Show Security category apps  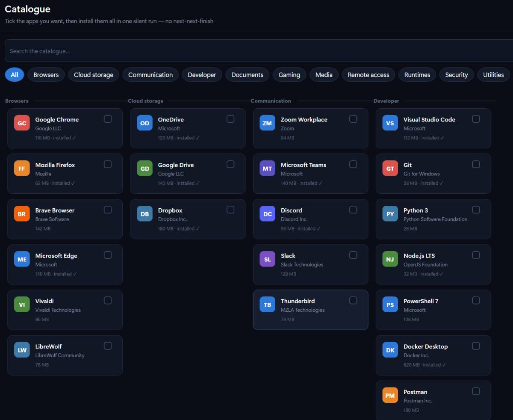(457, 74)
